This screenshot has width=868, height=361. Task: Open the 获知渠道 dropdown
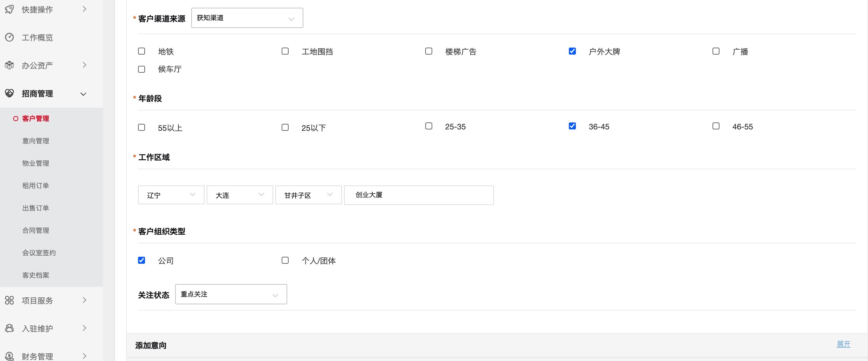pos(247,18)
